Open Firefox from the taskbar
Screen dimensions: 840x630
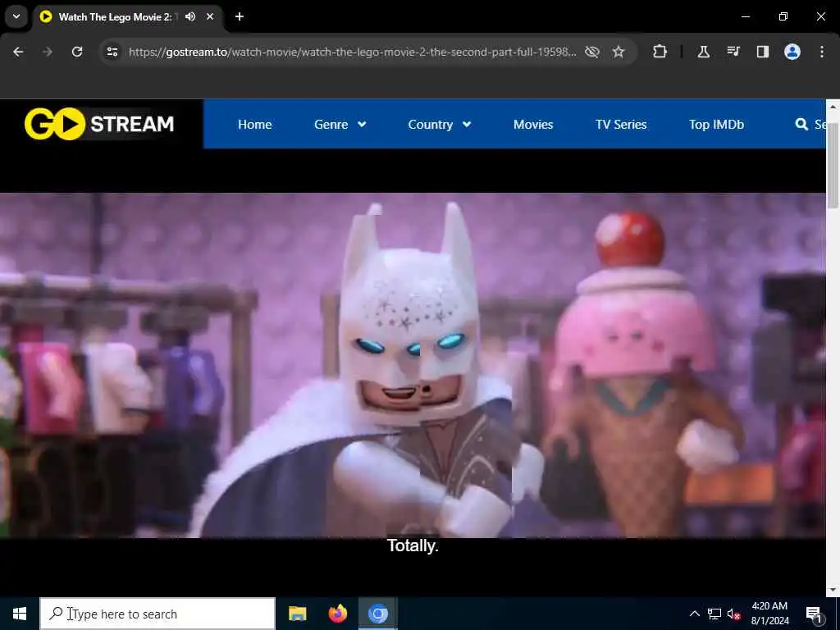[337, 614]
